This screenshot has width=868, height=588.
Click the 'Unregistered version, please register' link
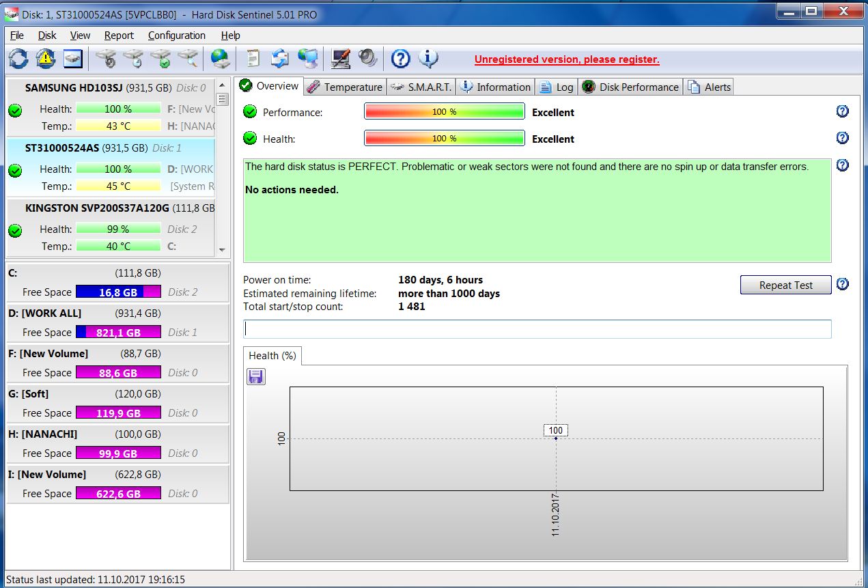click(567, 59)
